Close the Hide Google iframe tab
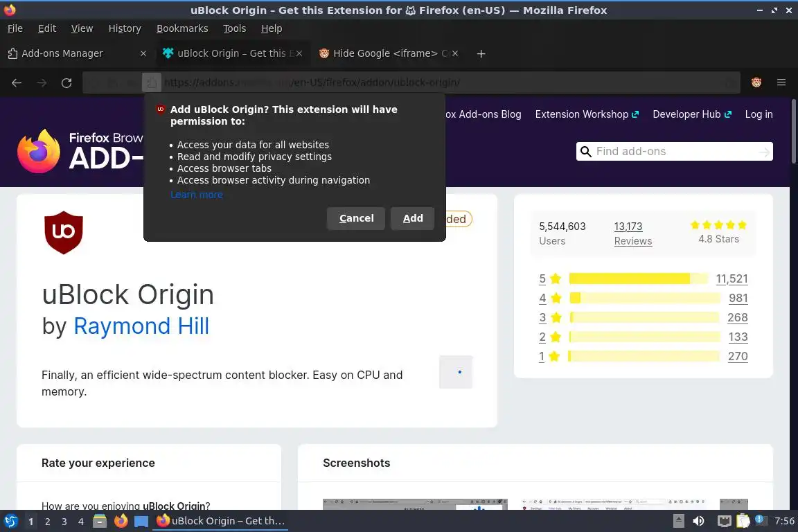Image resolution: width=798 pixels, height=532 pixels. tap(455, 53)
